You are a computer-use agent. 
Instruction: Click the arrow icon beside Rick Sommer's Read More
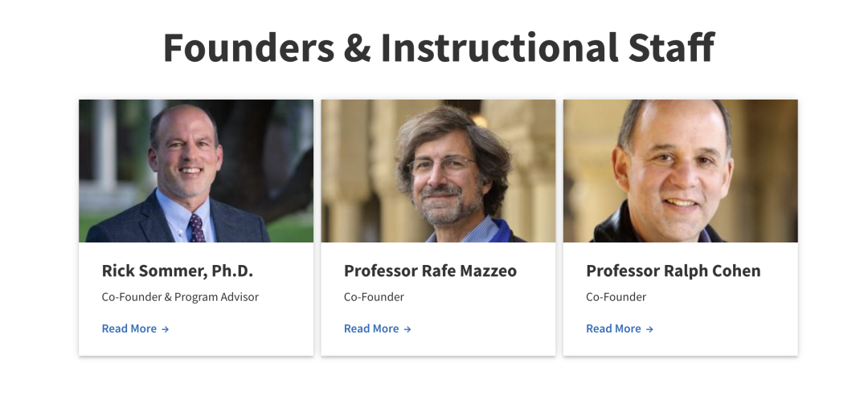166,329
